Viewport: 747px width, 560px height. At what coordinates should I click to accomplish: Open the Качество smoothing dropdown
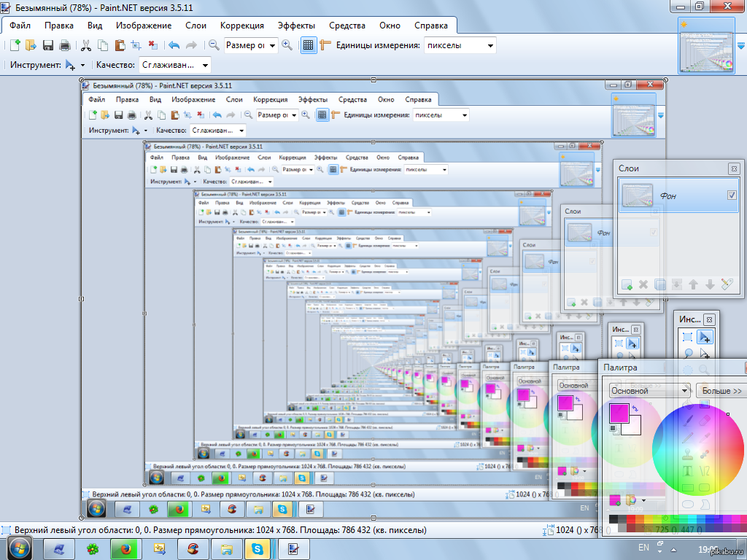pos(174,65)
